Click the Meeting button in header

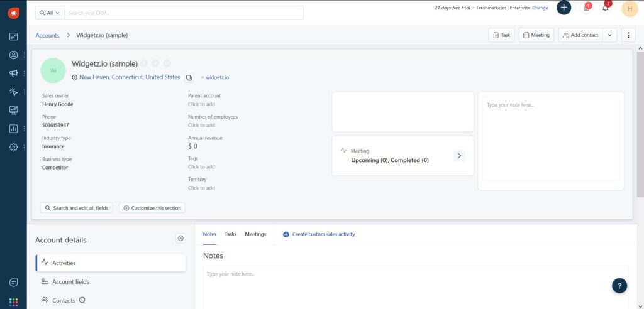coord(536,35)
